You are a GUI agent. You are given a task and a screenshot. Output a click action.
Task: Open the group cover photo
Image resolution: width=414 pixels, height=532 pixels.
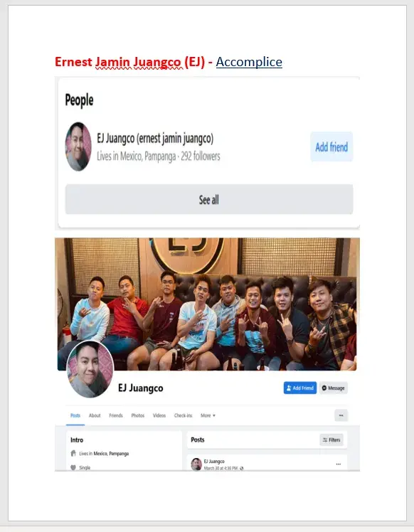coord(207,304)
